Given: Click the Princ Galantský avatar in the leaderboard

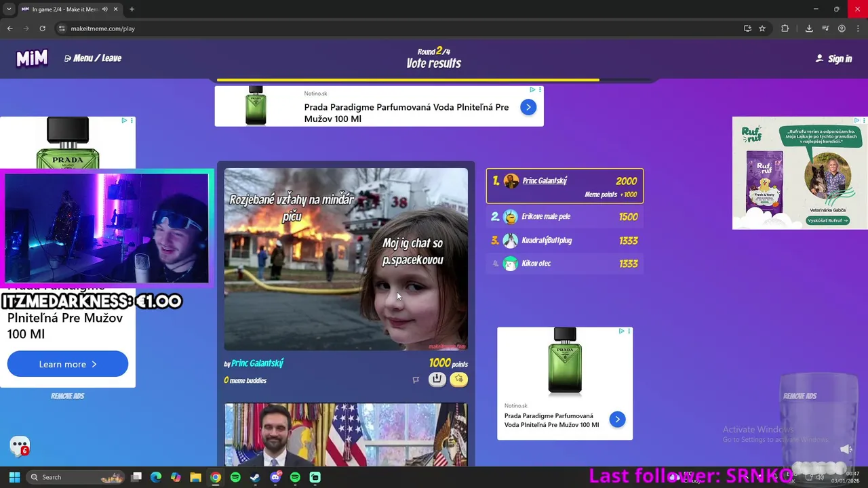Looking at the screenshot, I should (511, 181).
